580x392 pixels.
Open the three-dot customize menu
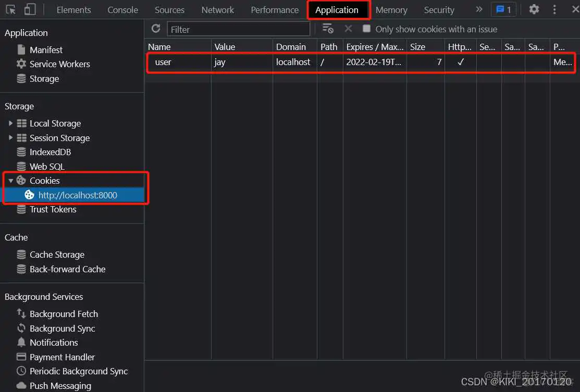[x=554, y=9]
